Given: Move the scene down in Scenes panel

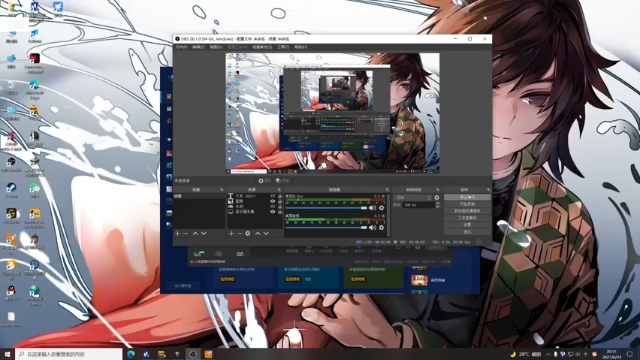Looking at the screenshot, I should [204, 233].
